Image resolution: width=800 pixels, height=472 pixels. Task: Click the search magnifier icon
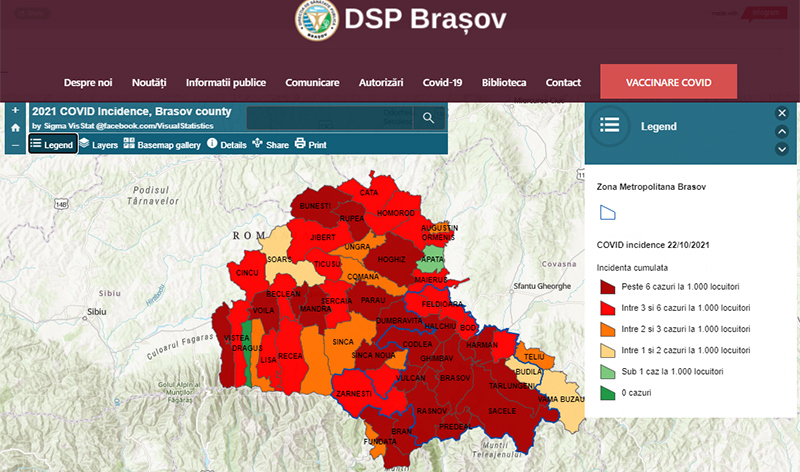(x=428, y=118)
